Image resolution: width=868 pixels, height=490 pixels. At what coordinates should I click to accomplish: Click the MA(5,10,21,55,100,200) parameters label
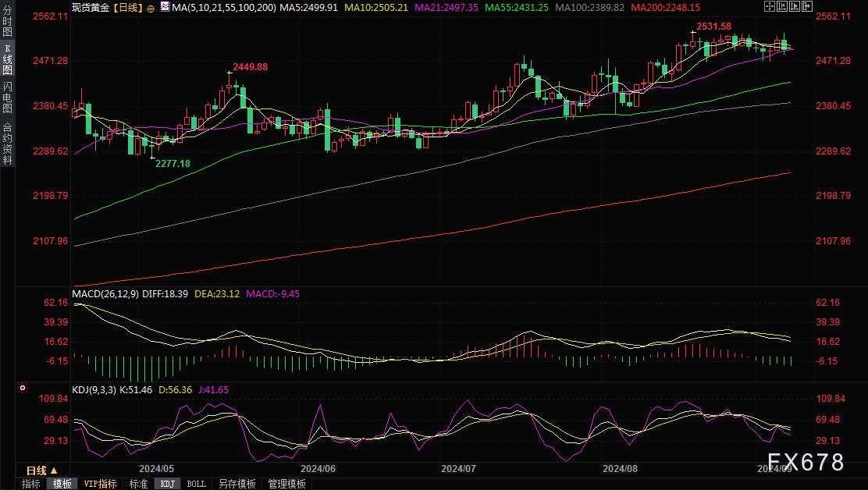coord(224,8)
